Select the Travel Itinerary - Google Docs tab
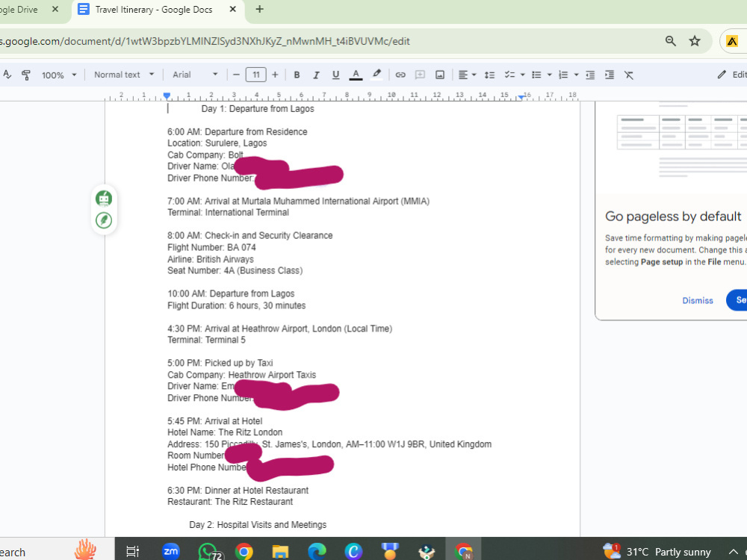Viewport: 747px width, 560px height. pyautogui.click(x=153, y=10)
